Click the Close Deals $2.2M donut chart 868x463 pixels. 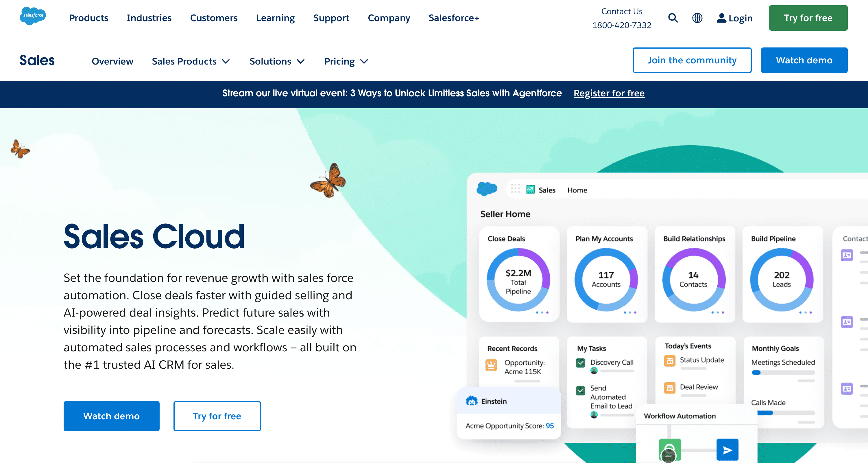[x=518, y=280]
